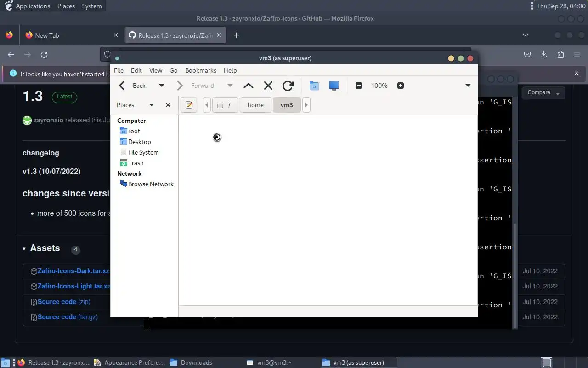588x368 pixels.
Task: Go back using the Back arrow icon
Action: pos(122,86)
